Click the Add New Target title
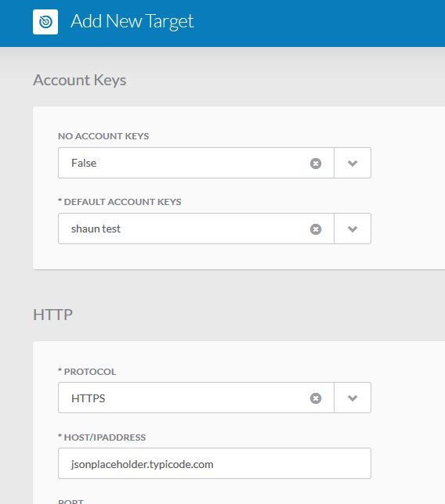This screenshot has width=445, height=504. [132, 22]
